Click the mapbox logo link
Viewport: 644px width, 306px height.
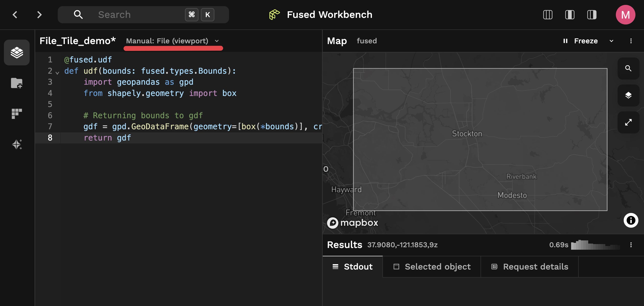(353, 223)
